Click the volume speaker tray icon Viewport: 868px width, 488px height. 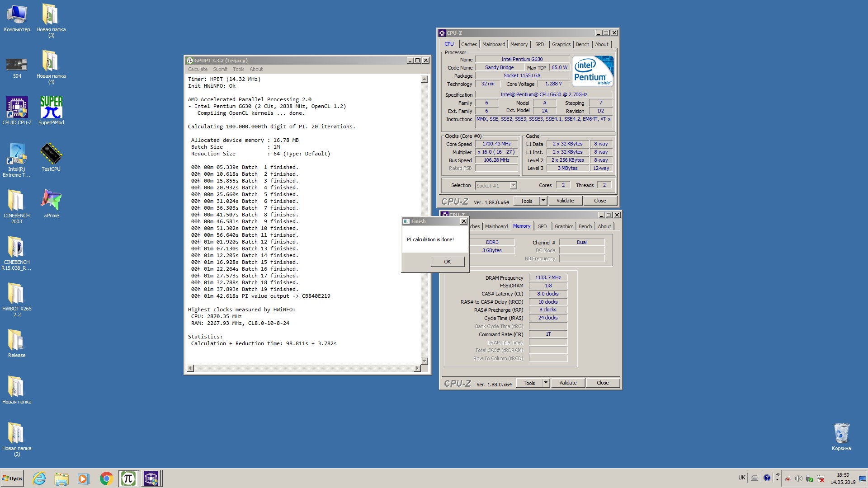[799, 479]
